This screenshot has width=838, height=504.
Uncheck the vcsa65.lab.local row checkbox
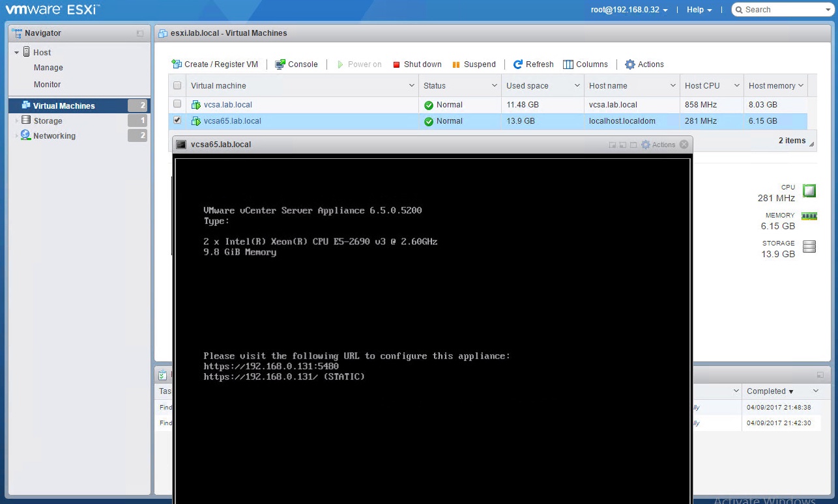coord(177,120)
